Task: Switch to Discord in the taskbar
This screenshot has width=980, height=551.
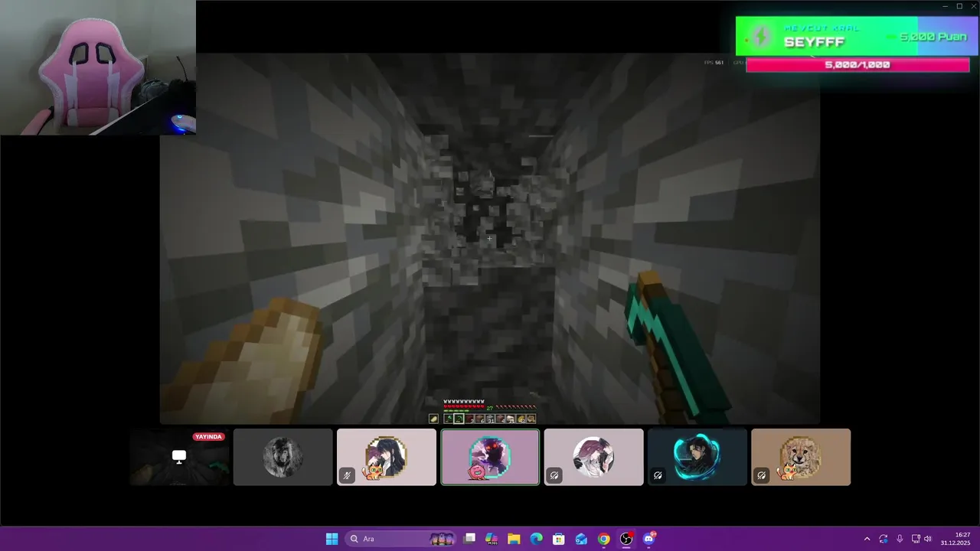Action: coord(649,539)
